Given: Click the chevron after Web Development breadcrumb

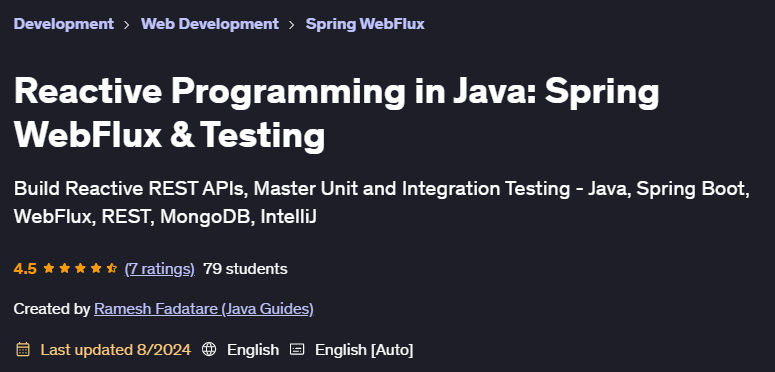Looking at the screenshot, I should coord(292,24).
